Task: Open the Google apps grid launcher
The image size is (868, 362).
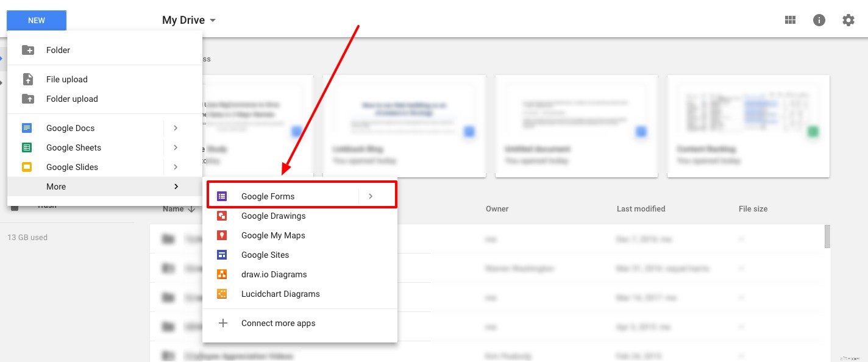Action: (x=790, y=20)
